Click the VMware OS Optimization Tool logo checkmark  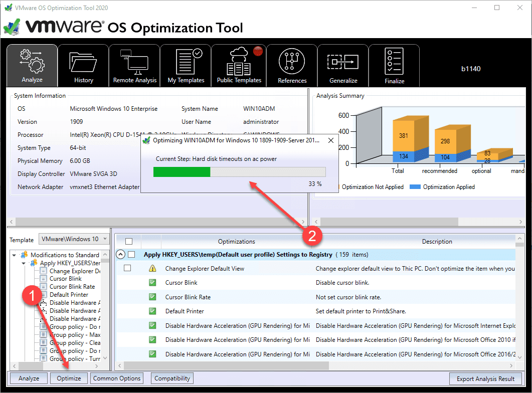pos(12,27)
